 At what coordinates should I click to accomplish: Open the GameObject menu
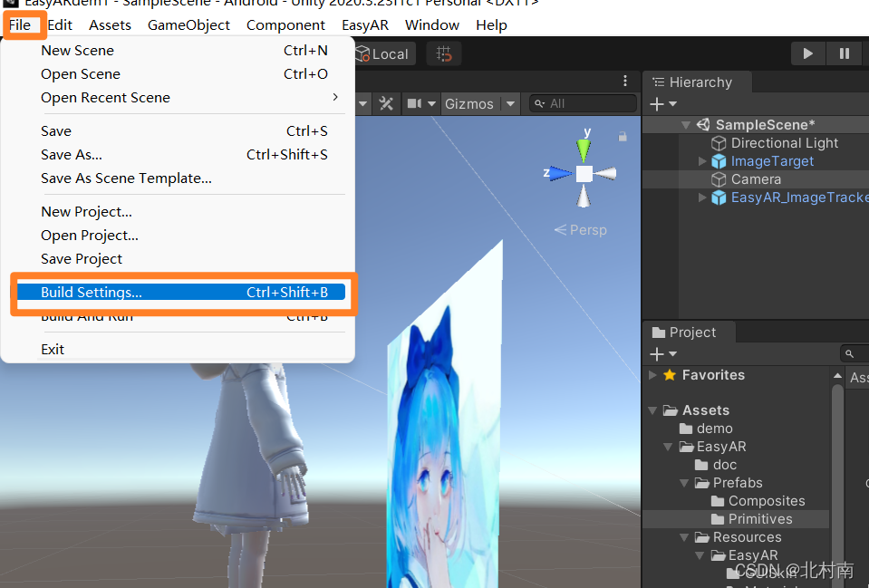(x=188, y=25)
